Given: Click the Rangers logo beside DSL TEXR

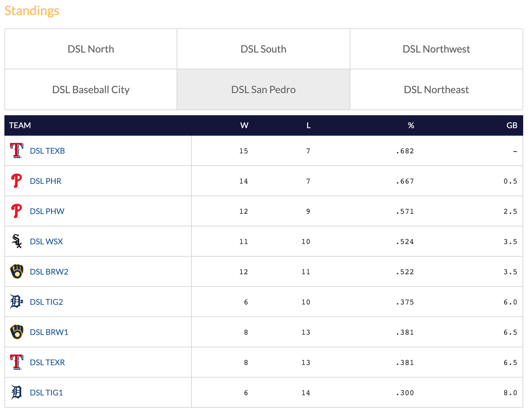Looking at the screenshot, I should (17, 362).
